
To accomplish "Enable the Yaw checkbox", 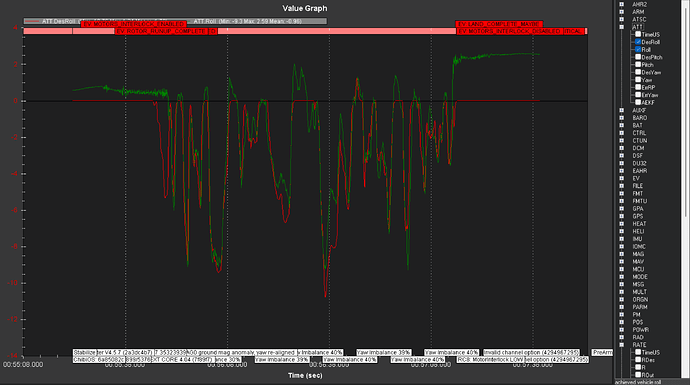I will (638, 80).
